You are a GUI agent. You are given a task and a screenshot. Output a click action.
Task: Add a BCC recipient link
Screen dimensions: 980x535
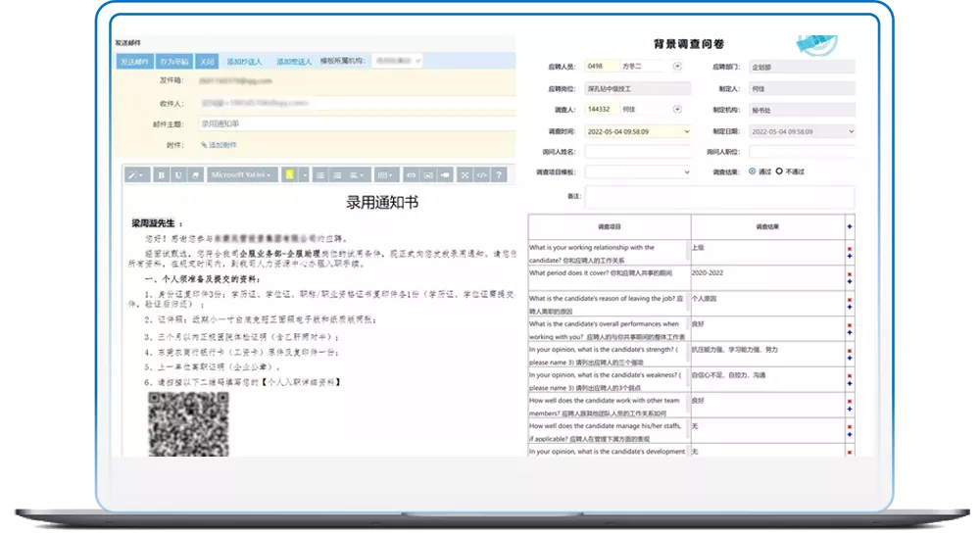pos(294,62)
